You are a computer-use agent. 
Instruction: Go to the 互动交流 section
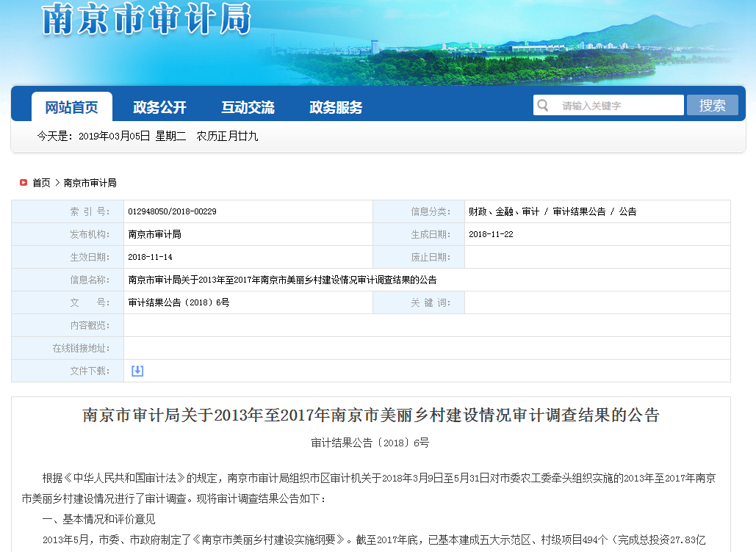(x=248, y=107)
